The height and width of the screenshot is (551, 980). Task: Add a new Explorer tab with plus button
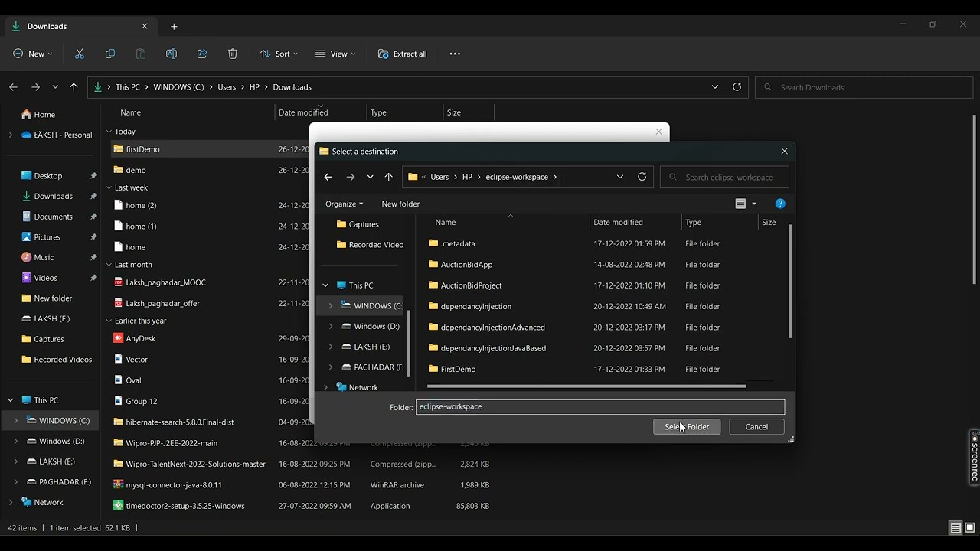tap(174, 26)
